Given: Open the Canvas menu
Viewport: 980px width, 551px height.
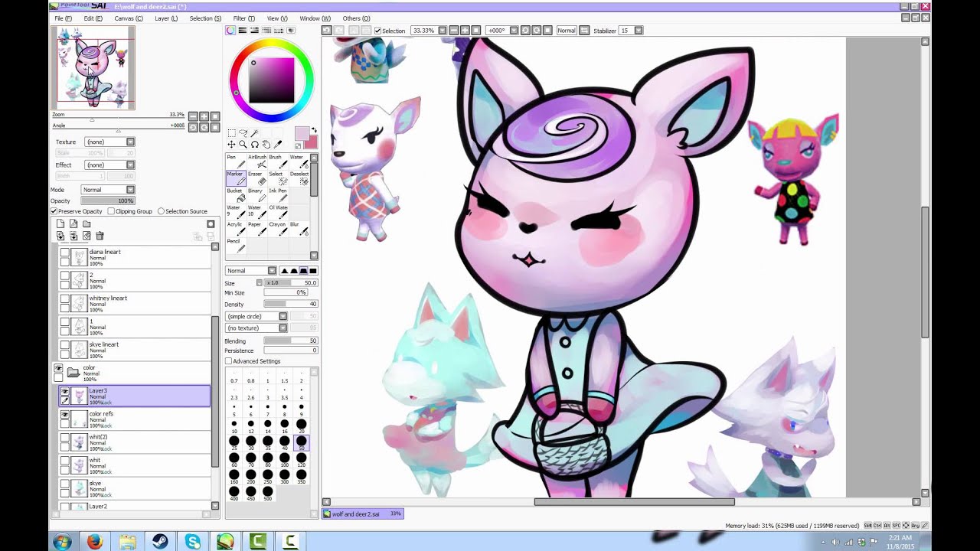Looking at the screenshot, I should coord(129,18).
